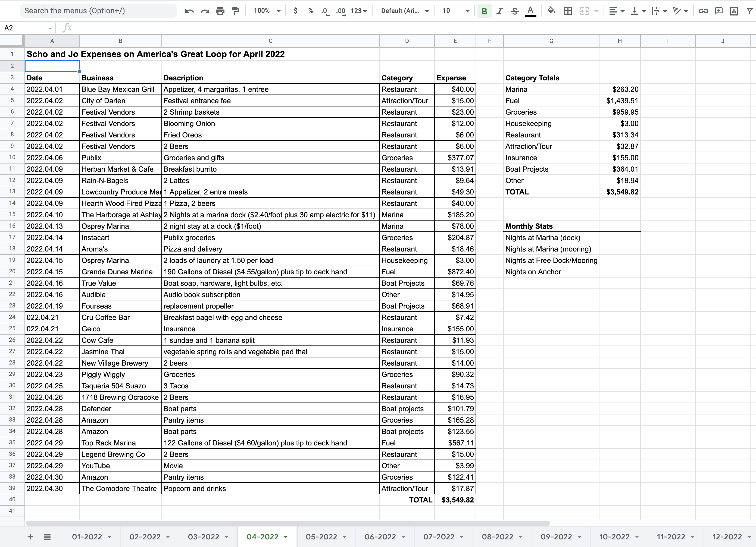Image resolution: width=756 pixels, height=547 pixels.
Task: Click the Search the menus field
Action: (x=98, y=11)
